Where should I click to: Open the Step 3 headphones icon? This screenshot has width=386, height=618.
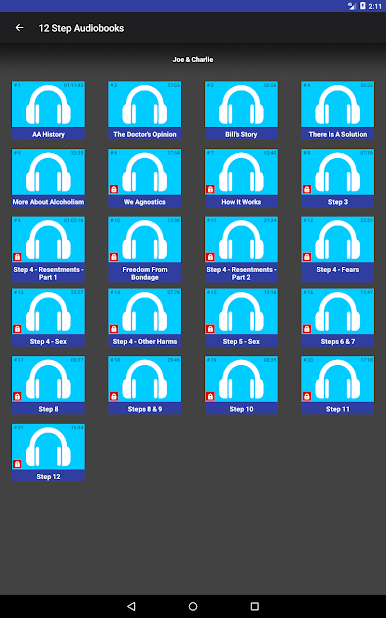click(x=338, y=172)
